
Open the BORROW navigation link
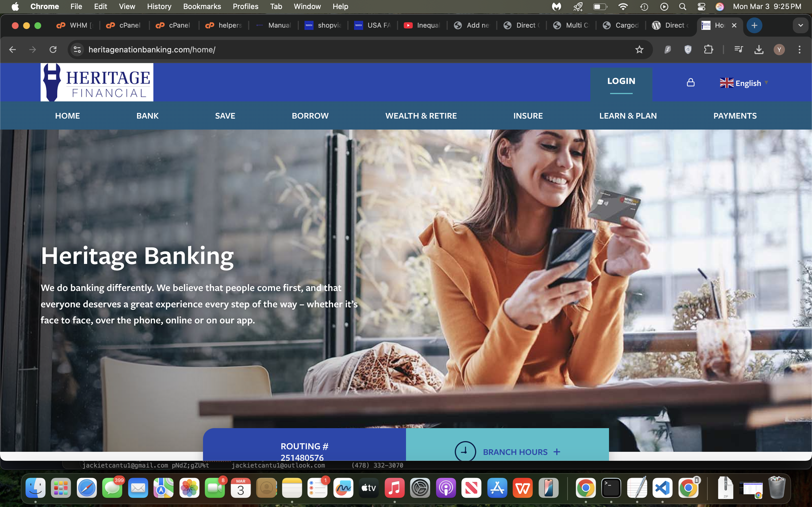pos(310,116)
